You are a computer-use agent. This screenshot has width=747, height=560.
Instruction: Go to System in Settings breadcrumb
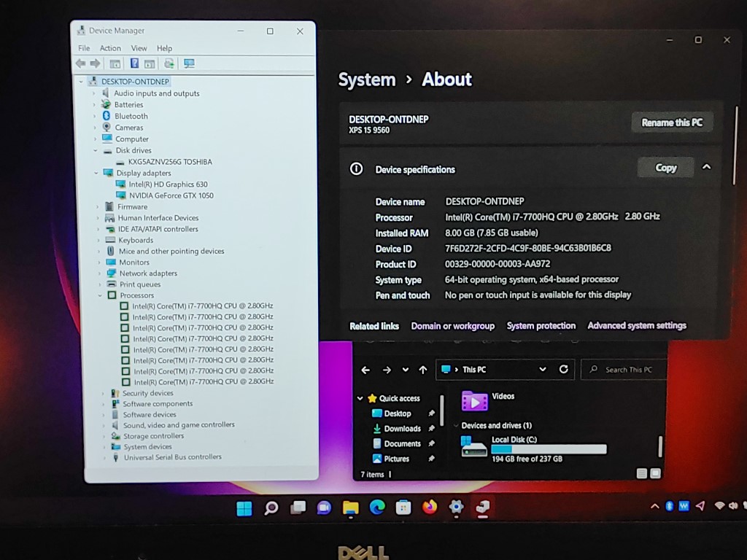pyautogui.click(x=367, y=79)
